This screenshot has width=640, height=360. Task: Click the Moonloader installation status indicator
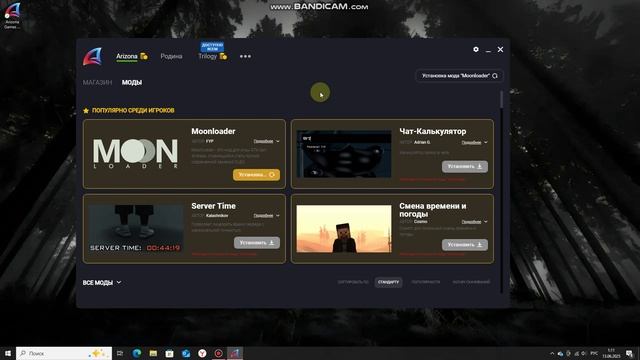coord(459,76)
